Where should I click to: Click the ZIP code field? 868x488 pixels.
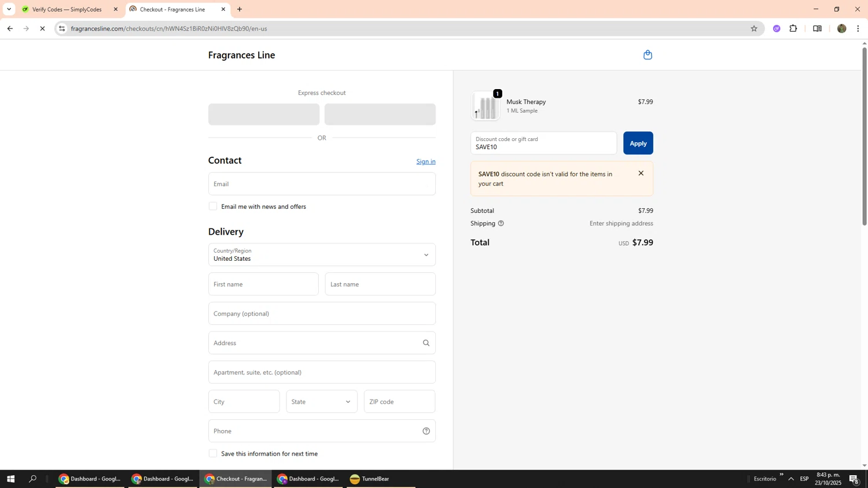pos(400,401)
